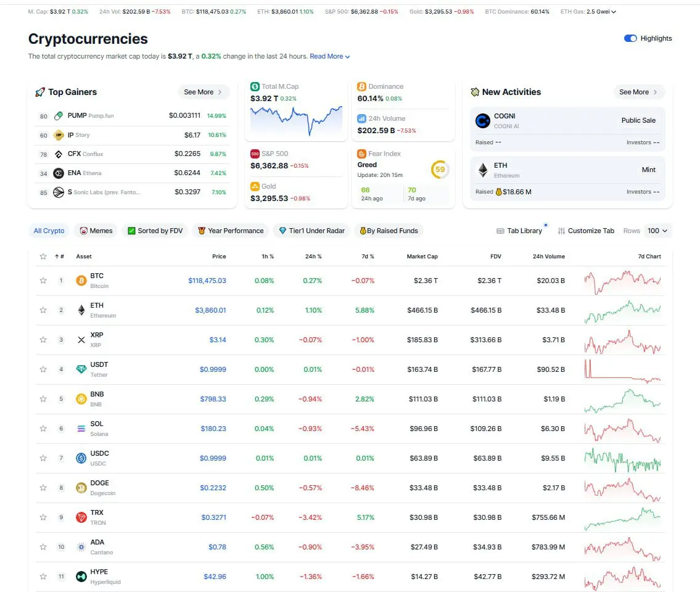The width and height of the screenshot is (700, 592).
Task: Toggle the Highlights switch off
Action: (630, 38)
